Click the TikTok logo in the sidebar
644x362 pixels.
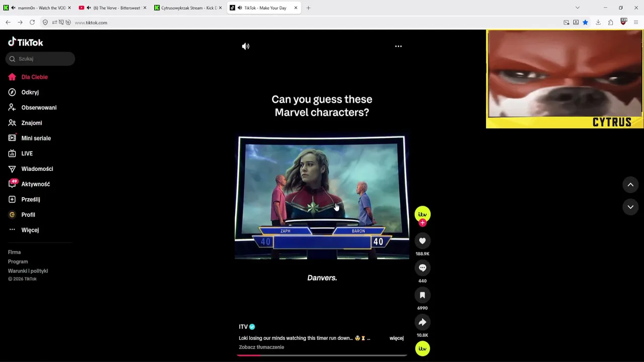tap(26, 42)
